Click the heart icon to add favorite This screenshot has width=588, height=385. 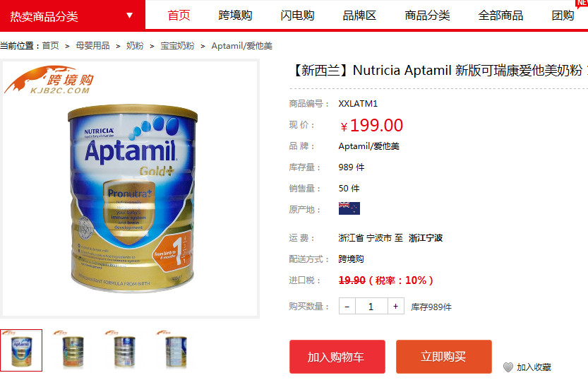(508, 367)
